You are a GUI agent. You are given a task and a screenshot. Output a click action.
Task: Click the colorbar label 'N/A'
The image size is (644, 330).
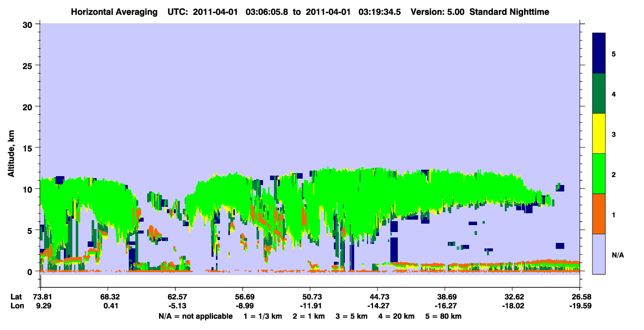click(617, 255)
